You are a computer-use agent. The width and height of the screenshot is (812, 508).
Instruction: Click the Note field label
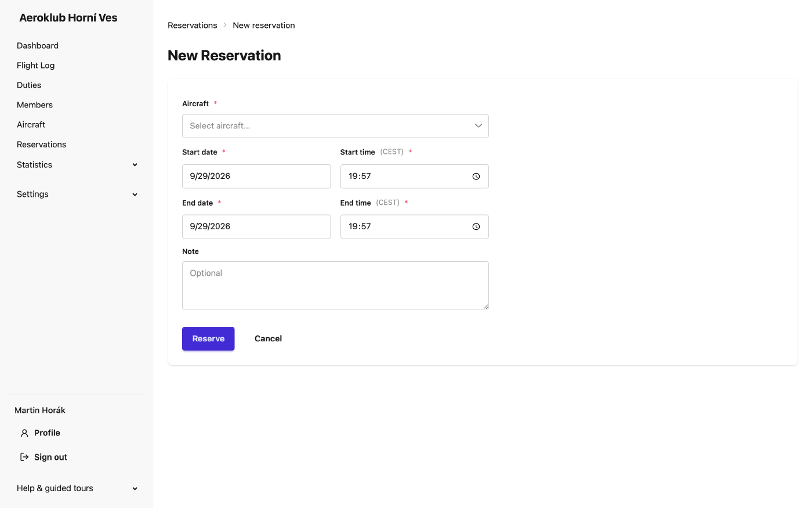tap(190, 252)
